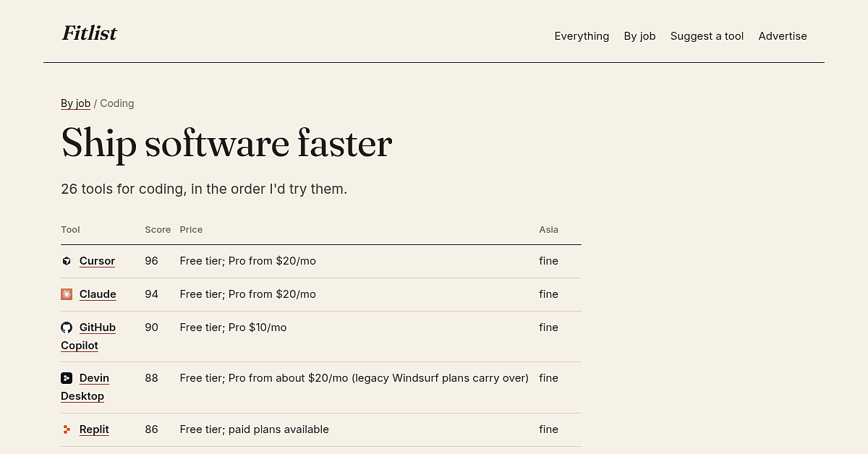Image resolution: width=868 pixels, height=454 pixels.
Task: Open Suggest a tool page
Action: click(707, 36)
